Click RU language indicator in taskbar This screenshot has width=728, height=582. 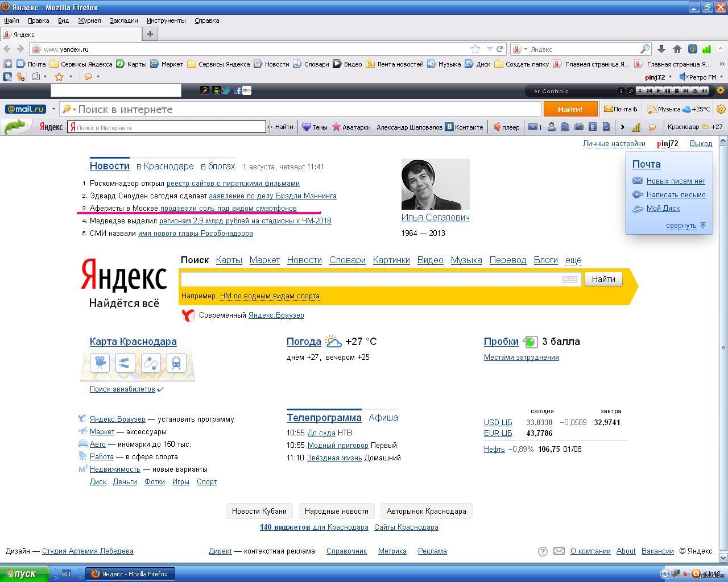click(x=66, y=574)
